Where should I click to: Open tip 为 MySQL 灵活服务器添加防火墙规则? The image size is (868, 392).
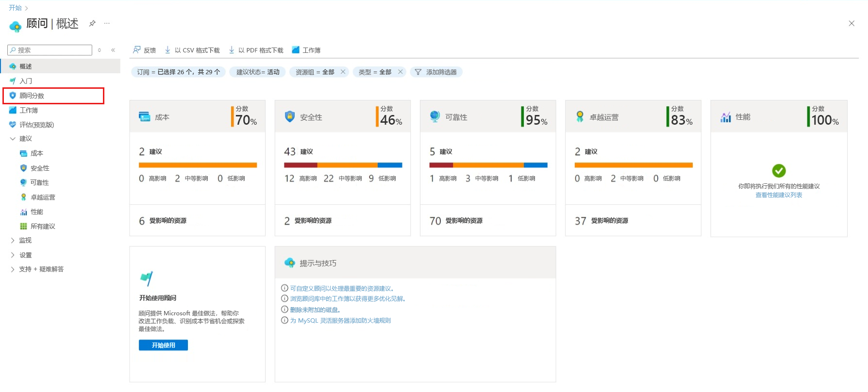pos(340,320)
